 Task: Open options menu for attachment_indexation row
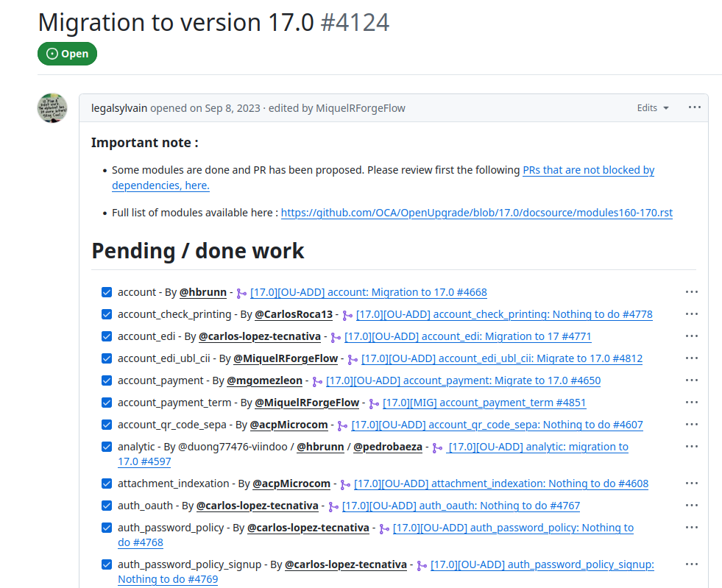[x=691, y=483]
